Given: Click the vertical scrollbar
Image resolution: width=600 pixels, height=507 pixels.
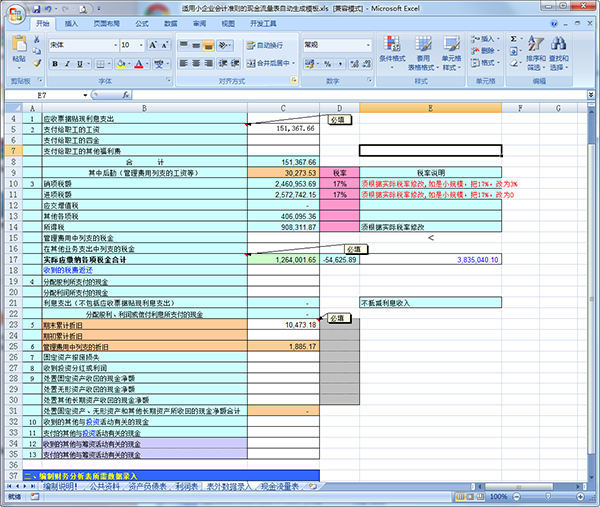Looking at the screenshot, I should point(591,298).
